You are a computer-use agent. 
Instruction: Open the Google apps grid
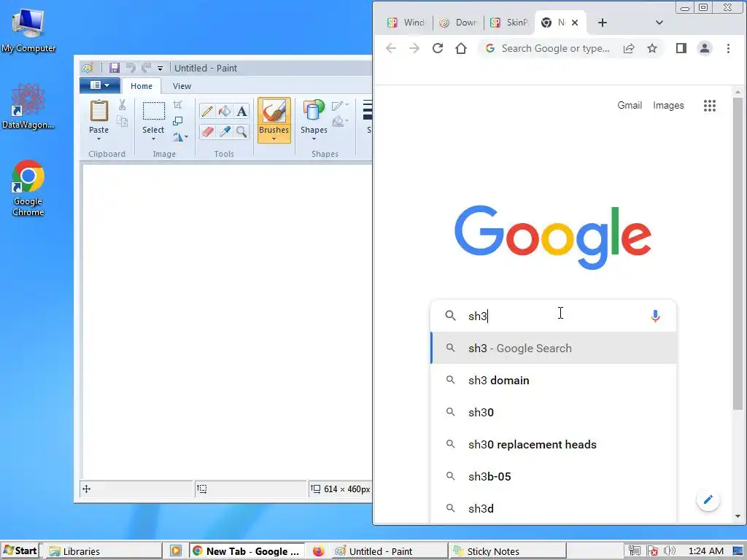[709, 106]
